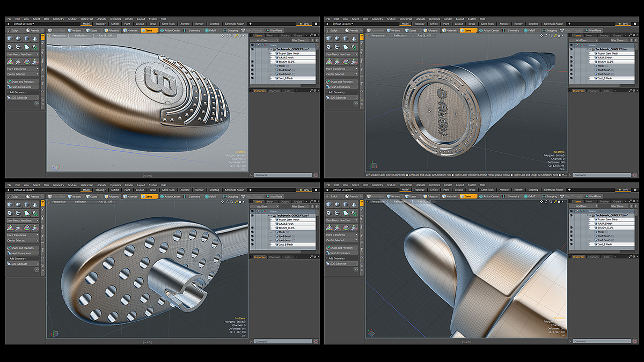The height and width of the screenshot is (362, 644).
Task: Toggle Snapping in top-right window
Action: tap(551, 31)
